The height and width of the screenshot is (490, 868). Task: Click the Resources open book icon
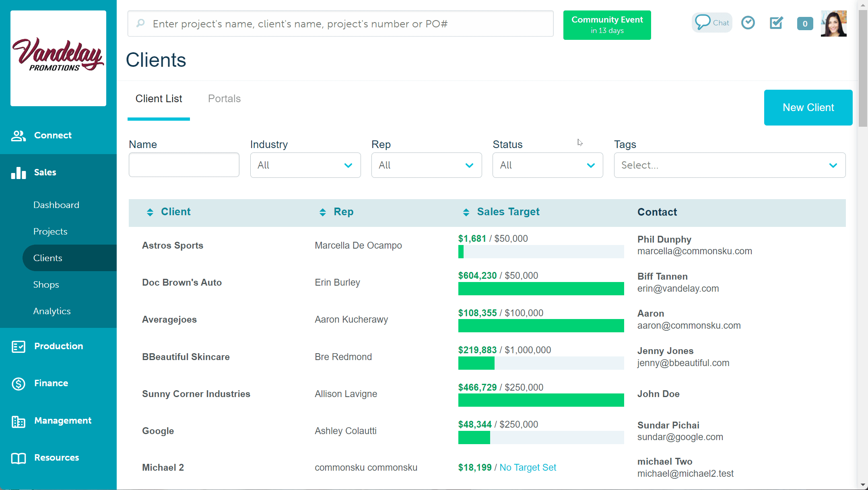[19, 458]
